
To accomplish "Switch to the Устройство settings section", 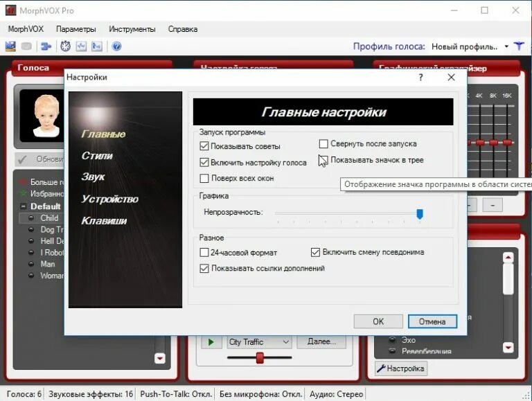I will (109, 199).
